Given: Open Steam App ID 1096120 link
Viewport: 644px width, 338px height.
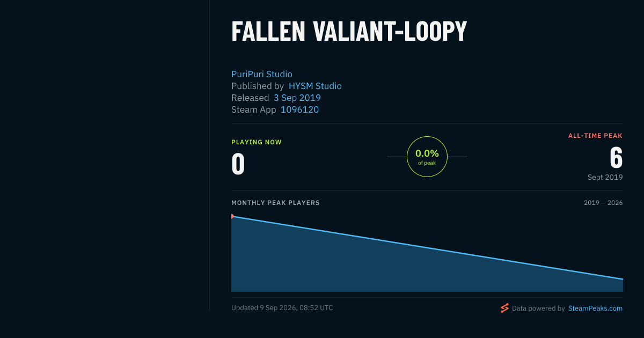Looking at the screenshot, I should (299, 109).
